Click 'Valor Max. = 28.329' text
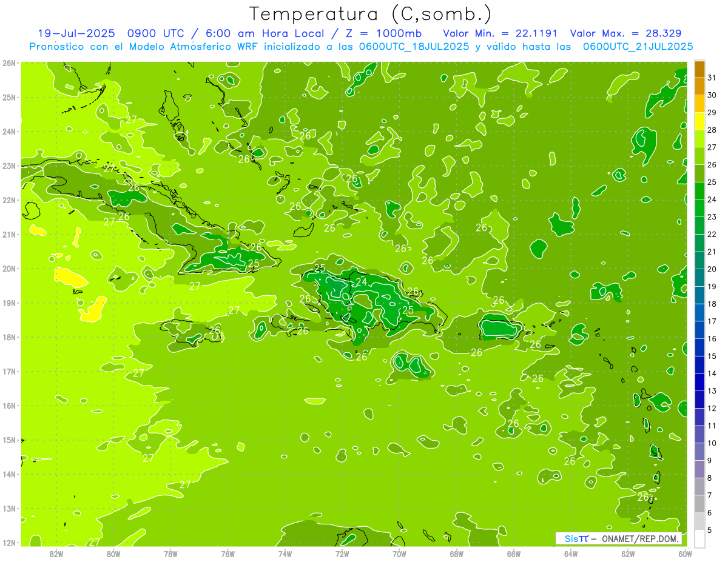 (x=625, y=33)
